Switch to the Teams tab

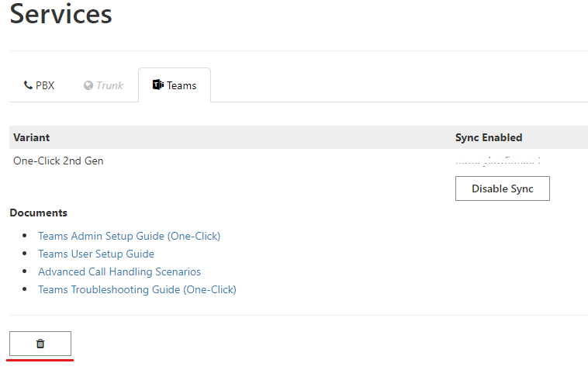[175, 85]
